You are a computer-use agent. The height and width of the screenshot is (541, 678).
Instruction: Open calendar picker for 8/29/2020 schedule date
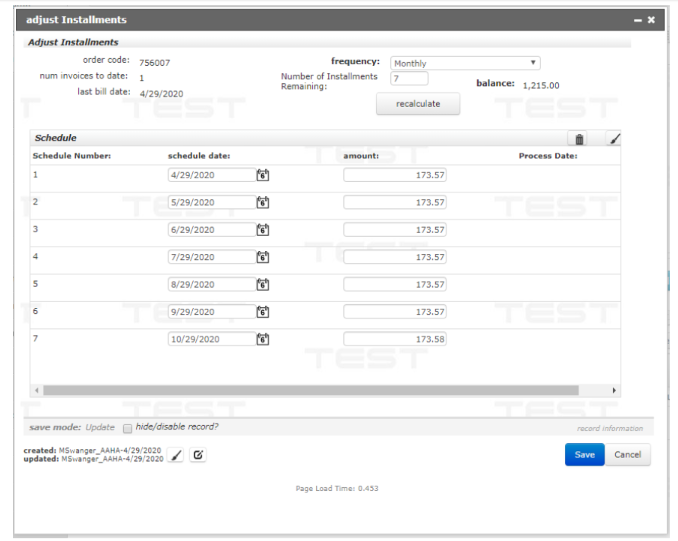tap(263, 284)
